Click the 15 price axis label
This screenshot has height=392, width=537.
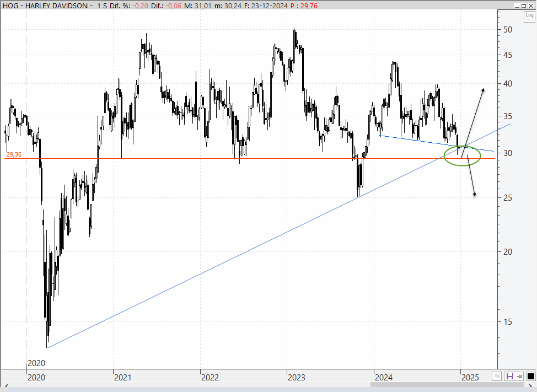click(508, 322)
